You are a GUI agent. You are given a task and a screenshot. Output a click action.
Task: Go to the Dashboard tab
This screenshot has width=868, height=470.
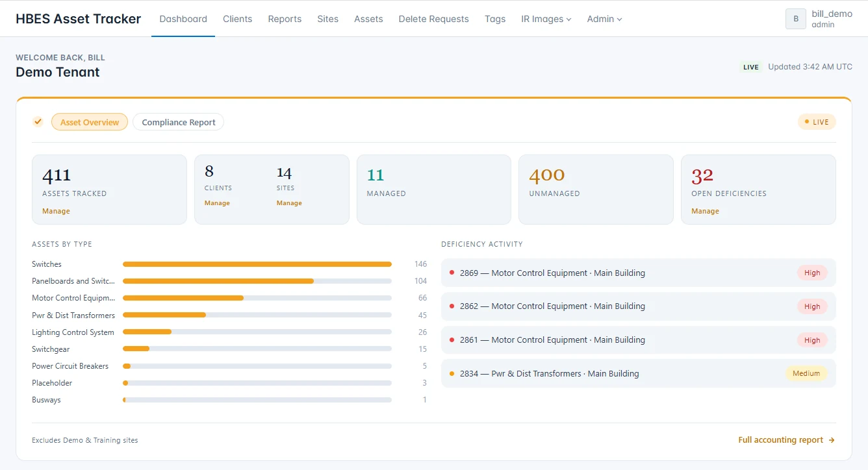point(183,19)
